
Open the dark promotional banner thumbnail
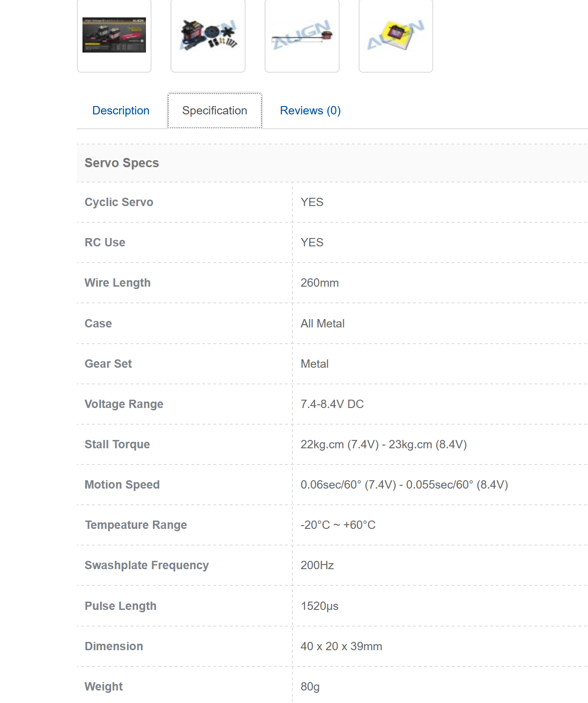[114, 35]
